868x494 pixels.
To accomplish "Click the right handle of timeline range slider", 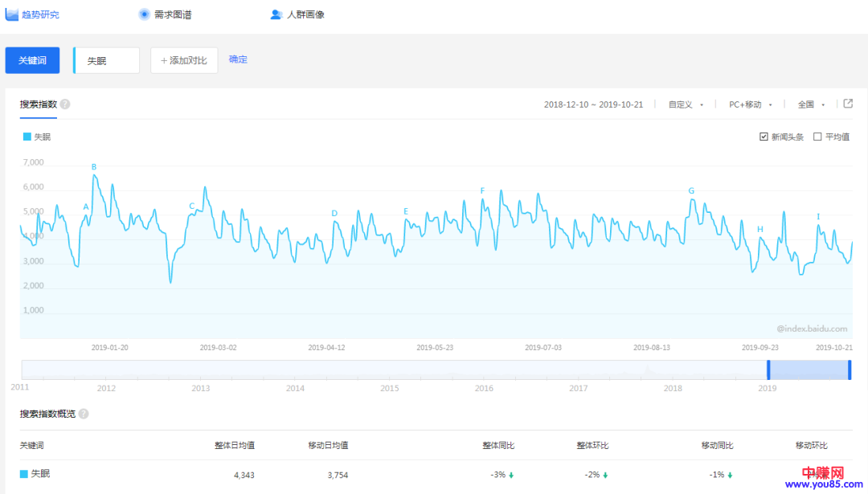I will click(850, 369).
